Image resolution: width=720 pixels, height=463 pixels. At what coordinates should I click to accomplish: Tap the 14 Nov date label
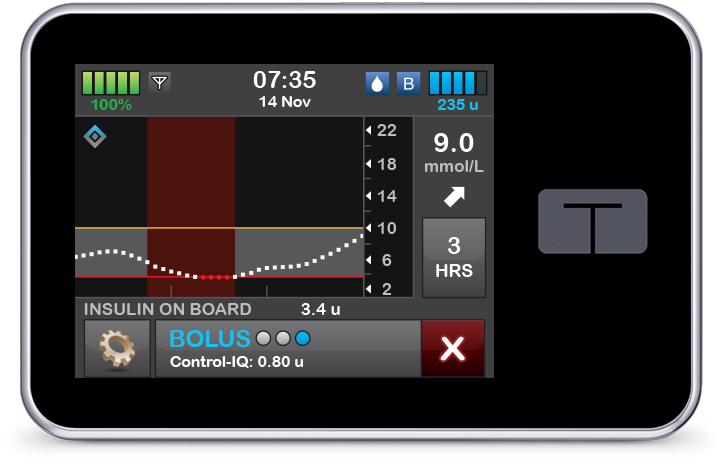click(284, 103)
